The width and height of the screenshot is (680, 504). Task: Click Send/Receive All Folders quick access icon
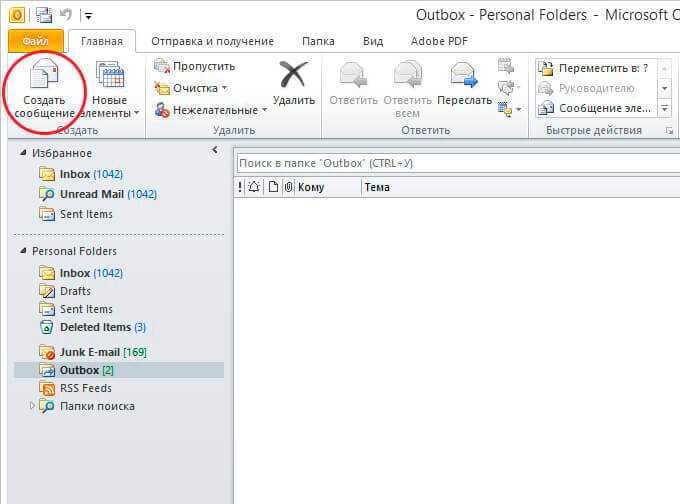[44, 16]
